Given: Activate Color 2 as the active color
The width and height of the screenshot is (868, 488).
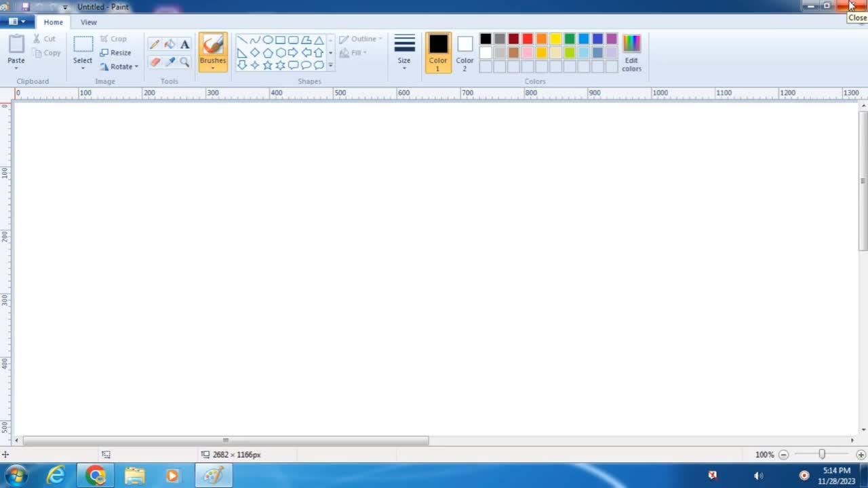Looking at the screenshot, I should coord(465,53).
